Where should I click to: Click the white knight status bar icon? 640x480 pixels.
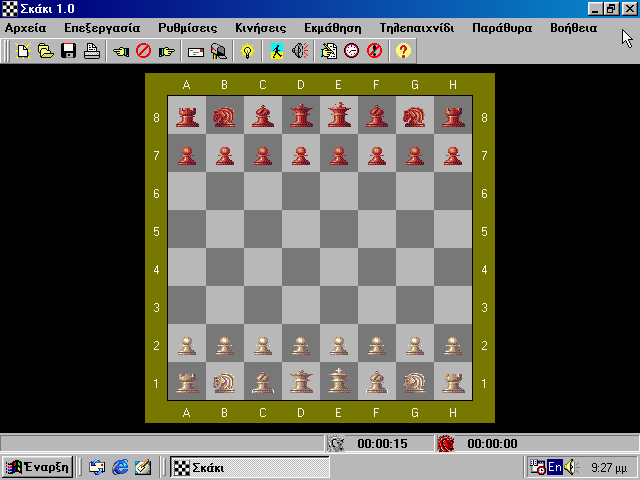tap(336, 444)
